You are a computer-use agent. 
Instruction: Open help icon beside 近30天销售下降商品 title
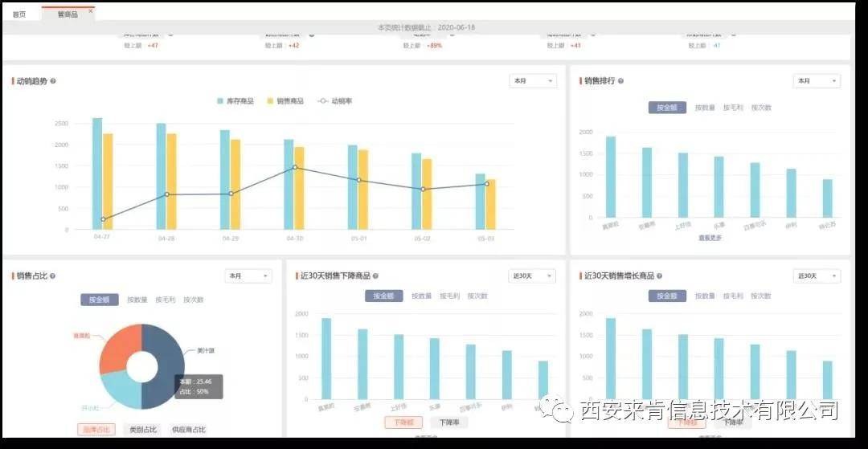click(375, 276)
